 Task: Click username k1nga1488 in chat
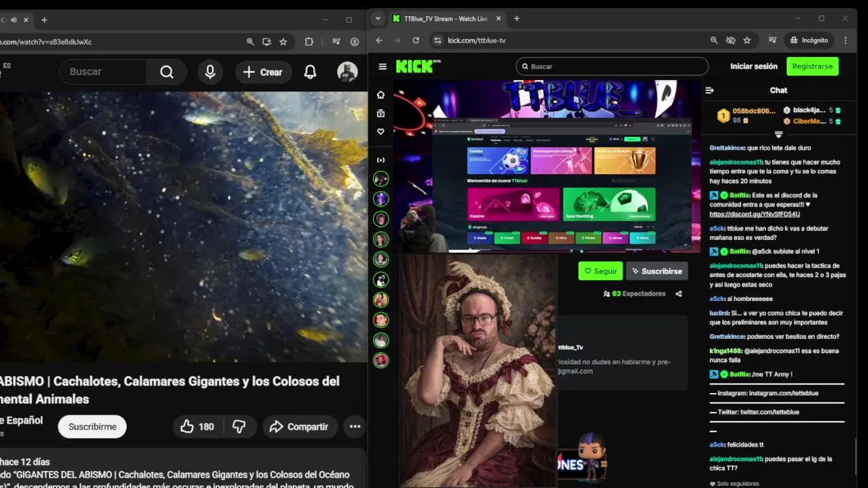point(725,350)
